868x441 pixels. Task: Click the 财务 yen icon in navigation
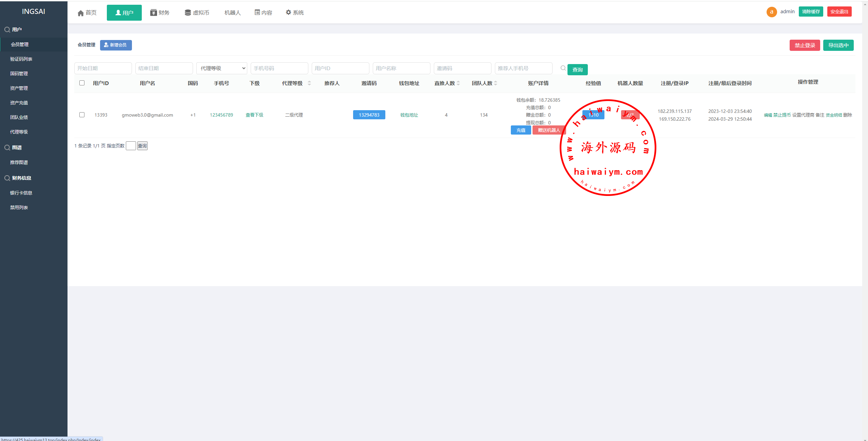tap(153, 13)
